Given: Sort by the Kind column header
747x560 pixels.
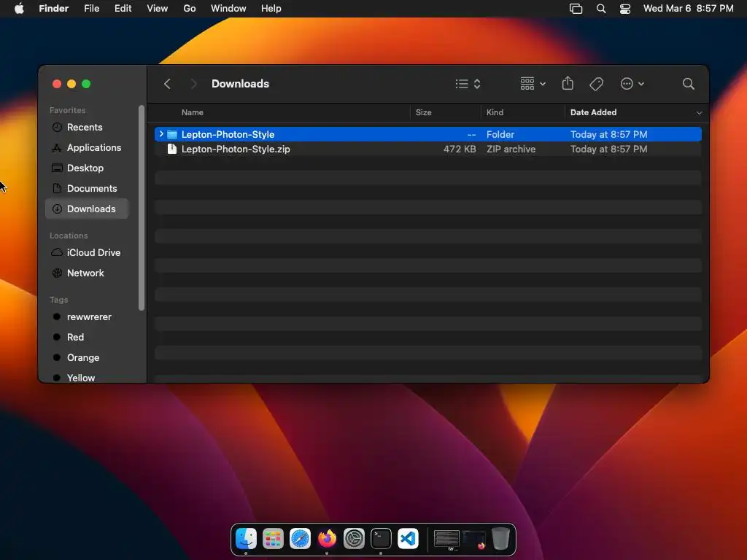Looking at the screenshot, I should click(x=495, y=112).
